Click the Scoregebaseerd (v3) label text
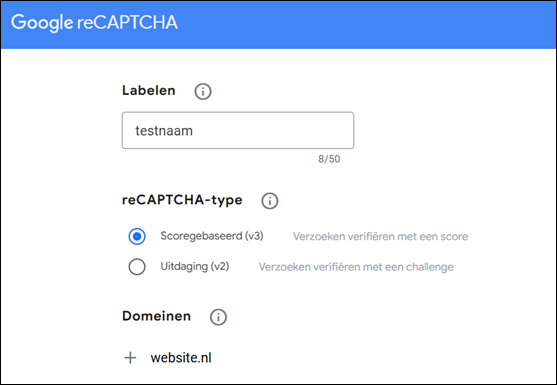Image resolution: width=557 pixels, height=385 pixels. click(x=212, y=236)
